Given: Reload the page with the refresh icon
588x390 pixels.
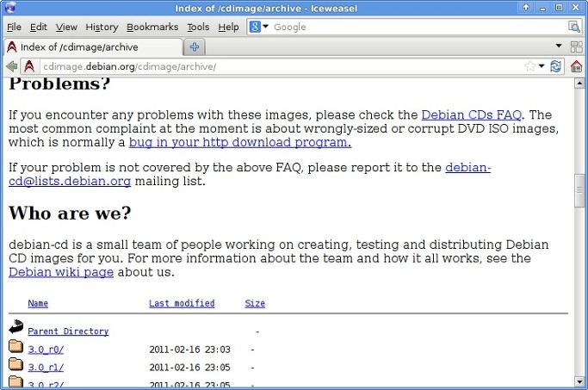Looking at the screenshot, I should (x=555, y=67).
